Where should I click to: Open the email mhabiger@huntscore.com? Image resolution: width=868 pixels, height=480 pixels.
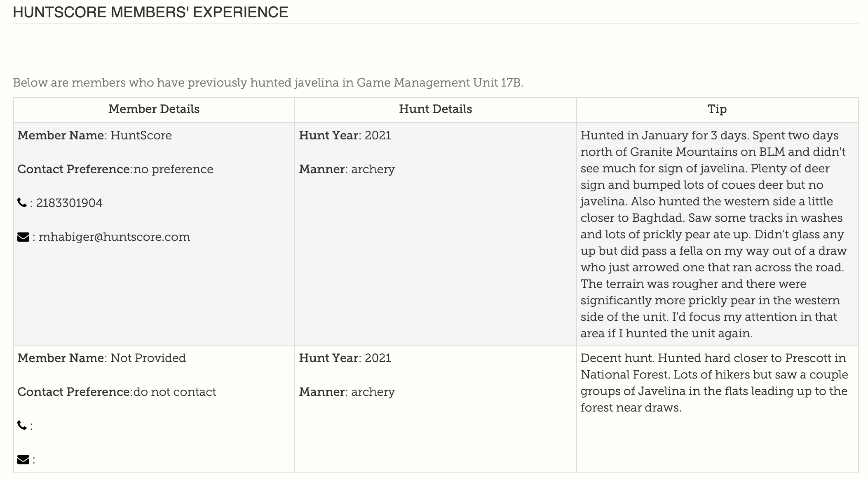click(x=114, y=237)
